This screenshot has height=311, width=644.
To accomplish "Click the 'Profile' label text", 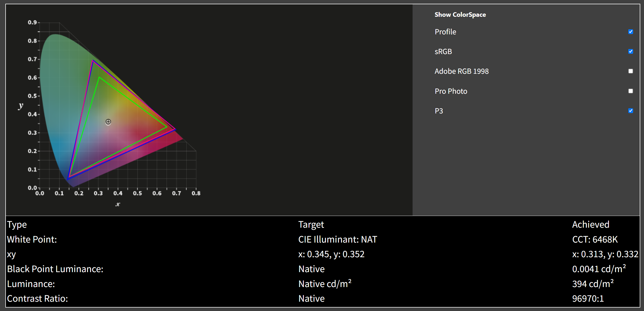I will point(445,32).
